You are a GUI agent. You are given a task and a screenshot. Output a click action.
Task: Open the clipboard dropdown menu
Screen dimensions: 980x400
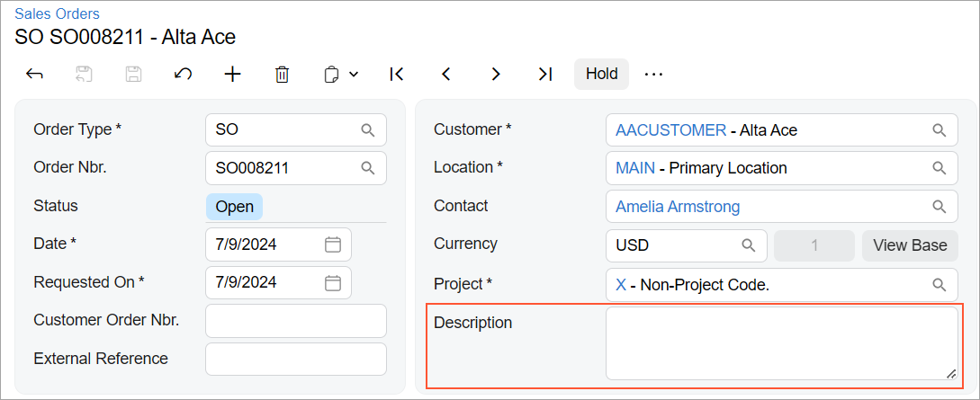point(341,74)
